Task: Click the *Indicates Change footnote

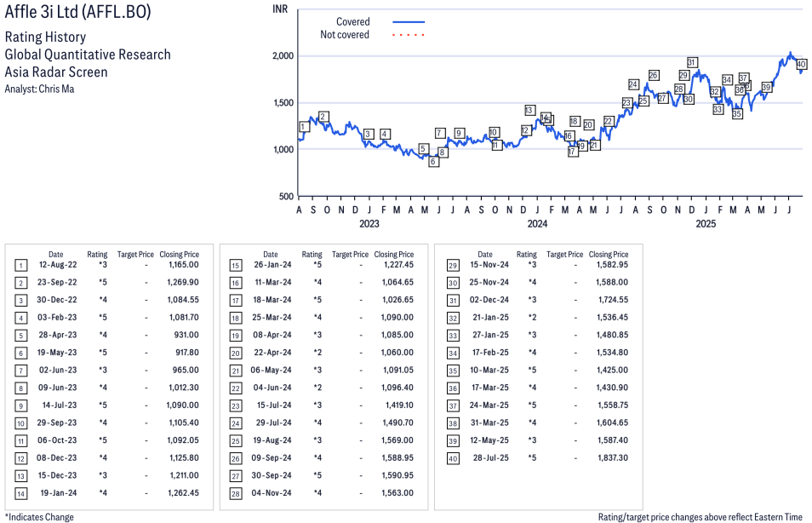Action: pos(39,517)
